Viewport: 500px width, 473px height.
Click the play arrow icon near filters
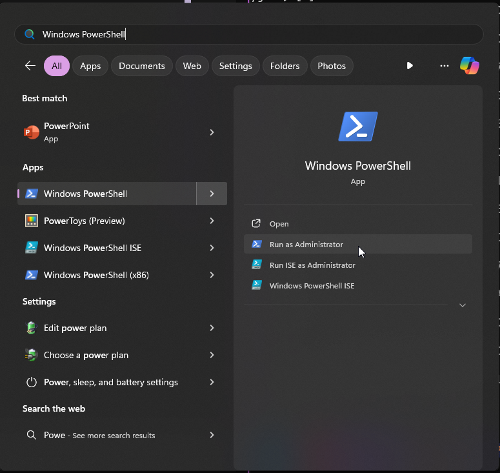(x=410, y=66)
